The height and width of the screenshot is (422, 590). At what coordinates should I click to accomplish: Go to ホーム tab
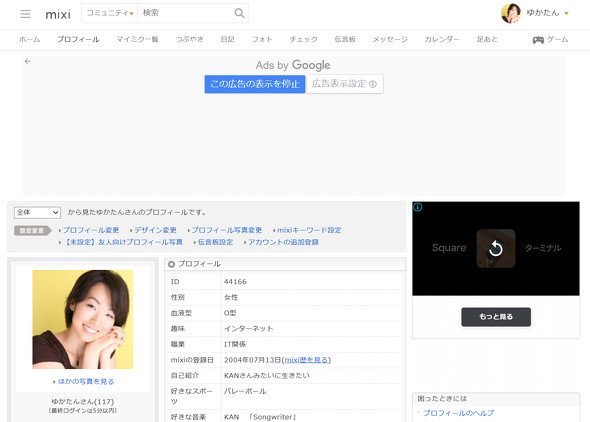point(29,39)
